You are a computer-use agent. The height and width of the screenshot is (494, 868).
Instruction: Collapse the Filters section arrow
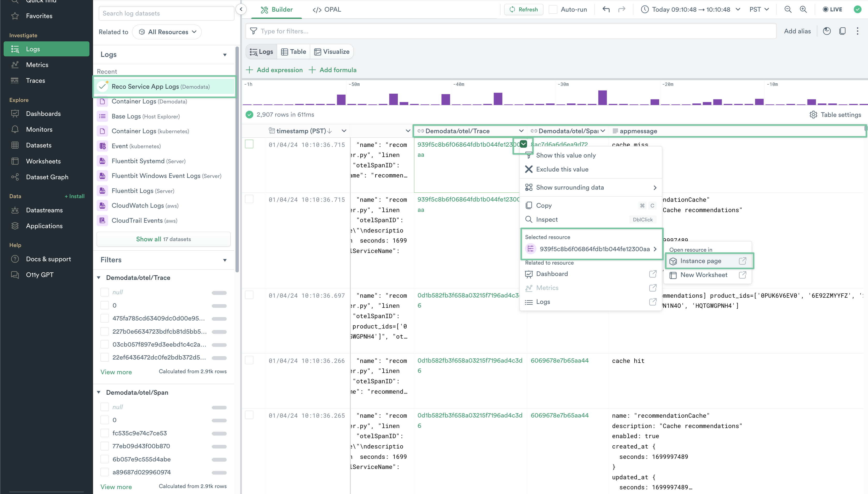click(x=225, y=260)
